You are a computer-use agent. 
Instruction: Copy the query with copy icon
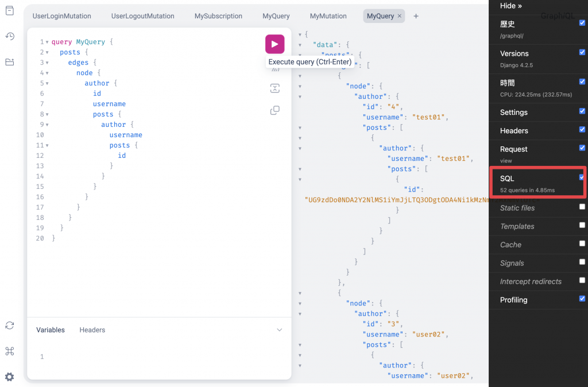click(275, 110)
